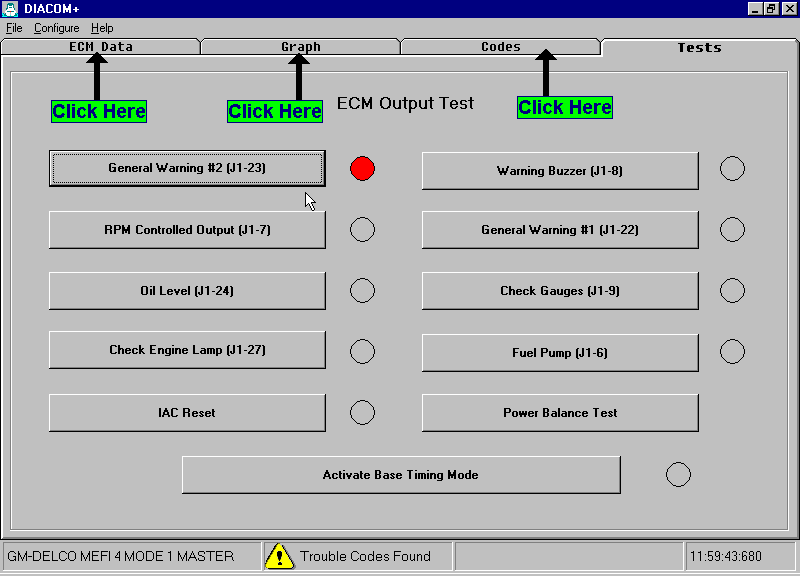This screenshot has width=800, height=576.
Task: Click indicator circle beside Warning Buzzer
Action: coord(732,168)
